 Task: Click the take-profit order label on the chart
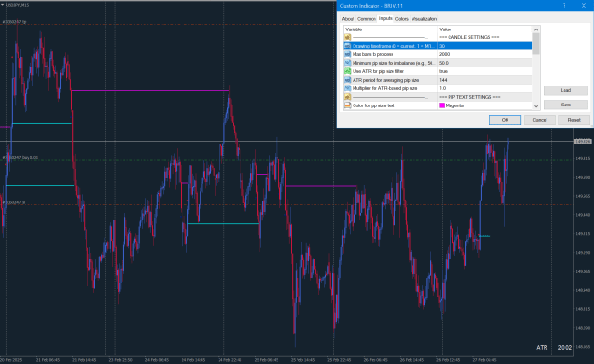click(14, 22)
